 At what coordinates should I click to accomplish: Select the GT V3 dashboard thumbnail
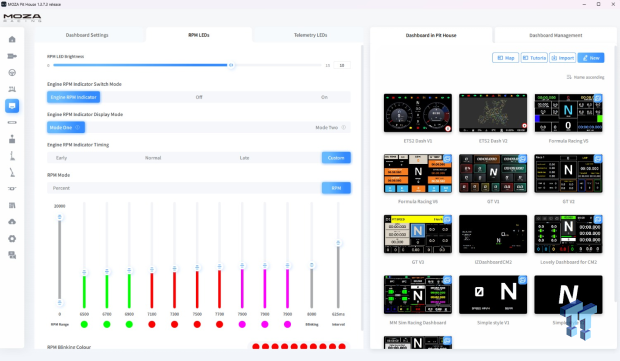(x=418, y=234)
